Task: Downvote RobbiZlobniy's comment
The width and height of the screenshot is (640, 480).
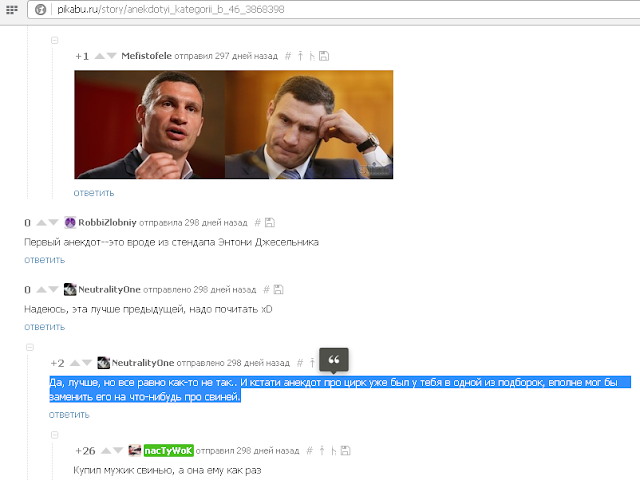Action: tap(53, 222)
